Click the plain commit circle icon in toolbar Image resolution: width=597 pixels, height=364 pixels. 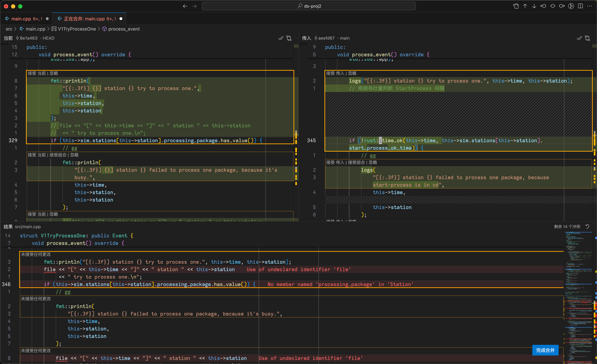coord(553,6)
